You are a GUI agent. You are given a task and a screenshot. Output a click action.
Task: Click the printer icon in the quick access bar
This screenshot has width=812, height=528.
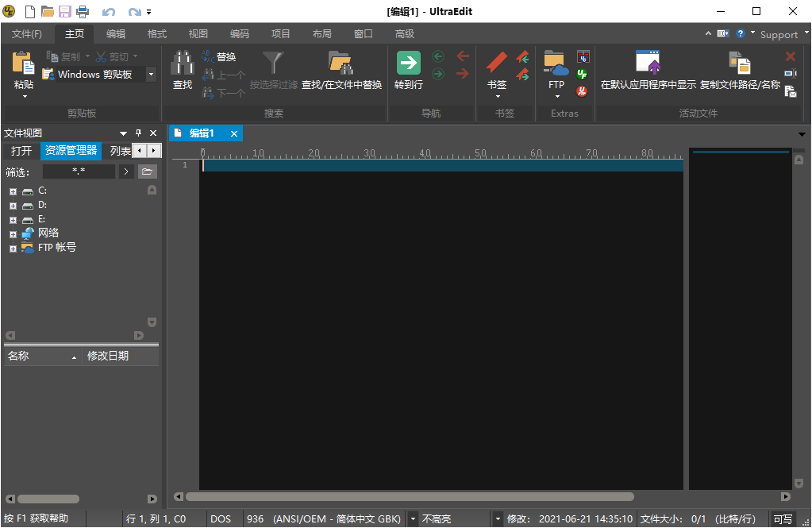(83, 11)
